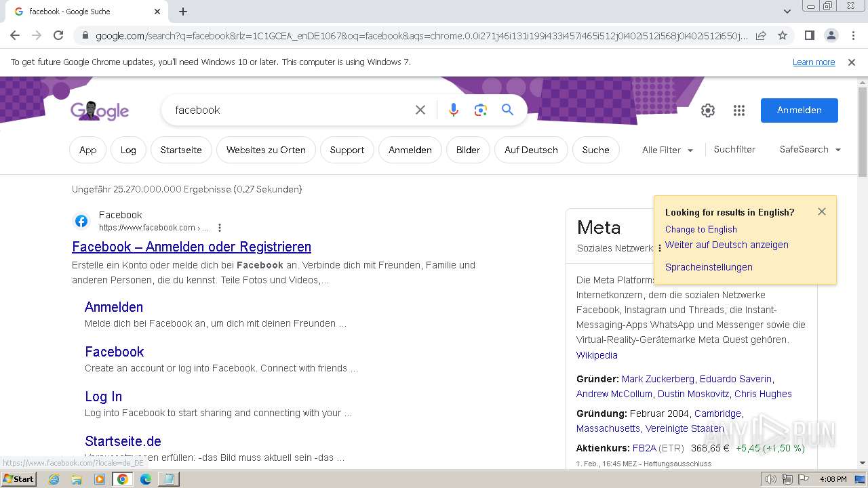Bookmark this page with the star
This screenshot has width=868, height=488.
point(783,35)
